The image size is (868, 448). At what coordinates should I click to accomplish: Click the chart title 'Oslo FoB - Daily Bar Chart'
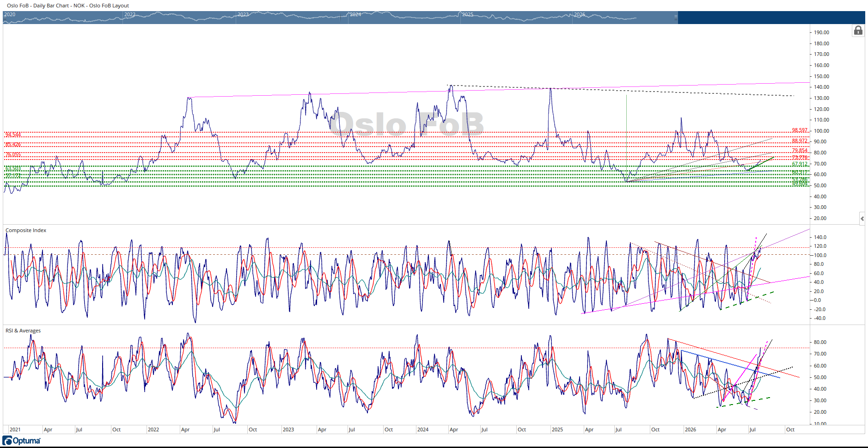coord(38,6)
